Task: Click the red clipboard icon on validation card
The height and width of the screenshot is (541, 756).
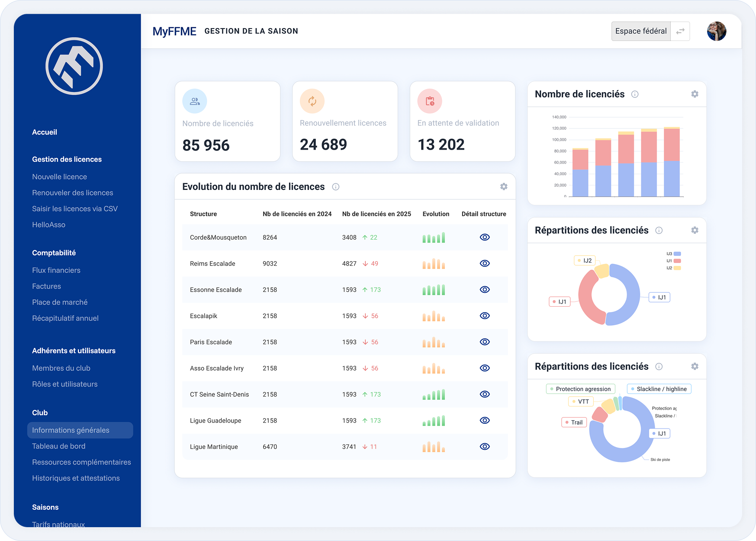Action: [x=430, y=101]
